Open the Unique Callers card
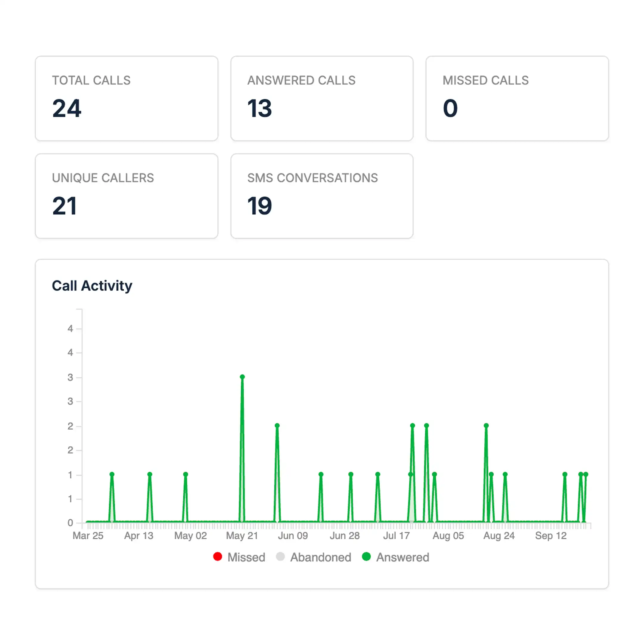The width and height of the screenshot is (644, 644). [127, 196]
